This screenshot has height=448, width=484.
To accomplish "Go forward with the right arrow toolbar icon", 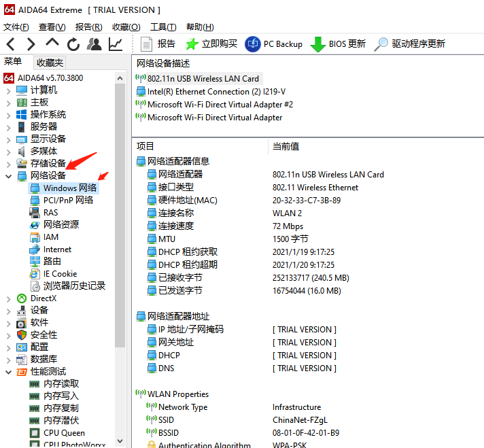I will click(x=31, y=44).
